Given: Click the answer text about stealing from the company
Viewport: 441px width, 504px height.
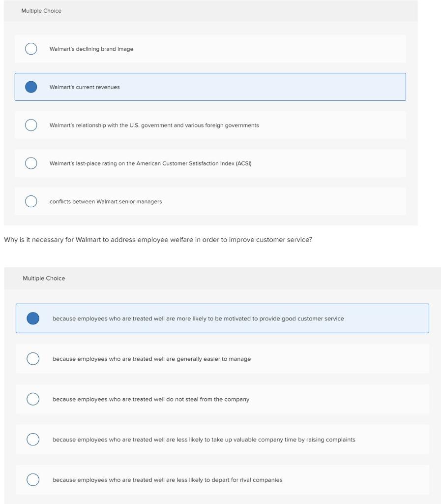Looking at the screenshot, I should pyautogui.click(x=151, y=400).
